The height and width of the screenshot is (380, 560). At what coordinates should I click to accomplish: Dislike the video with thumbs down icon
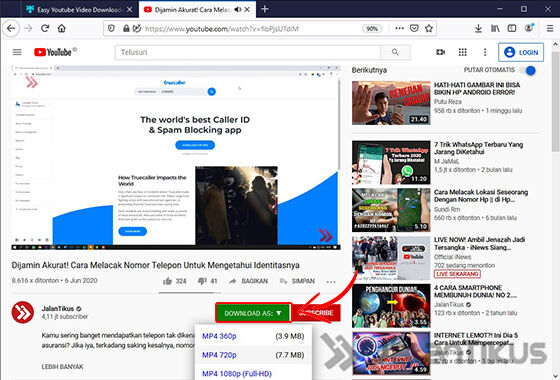202,281
